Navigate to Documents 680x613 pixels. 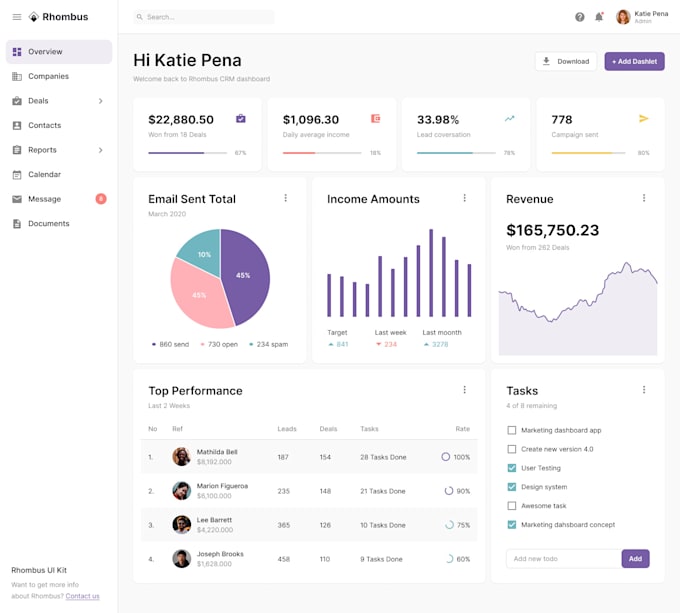pos(59,224)
